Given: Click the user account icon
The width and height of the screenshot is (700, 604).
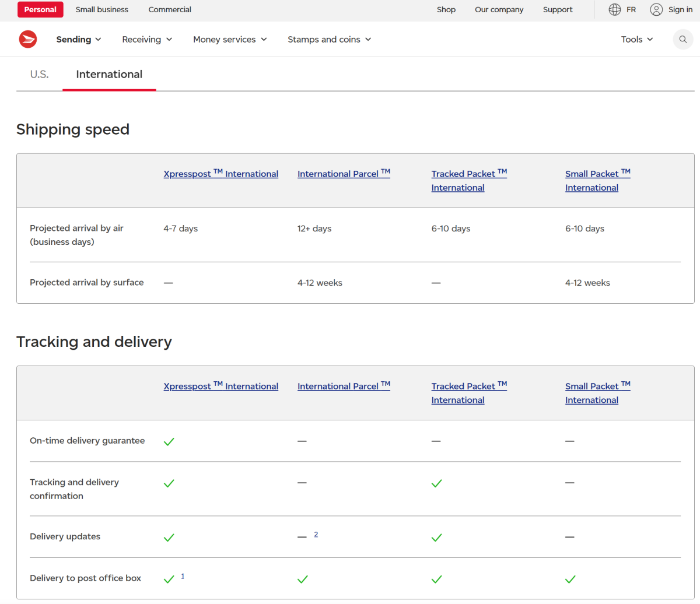Looking at the screenshot, I should tap(656, 9).
